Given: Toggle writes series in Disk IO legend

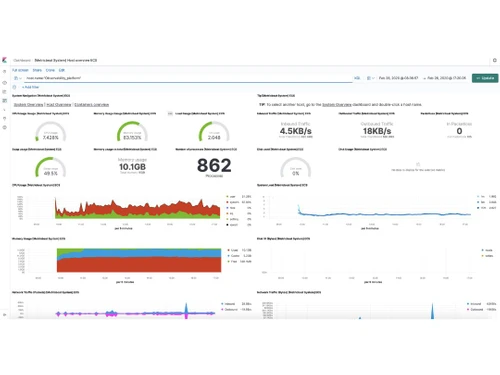Looking at the screenshot, I should pos(489,256).
